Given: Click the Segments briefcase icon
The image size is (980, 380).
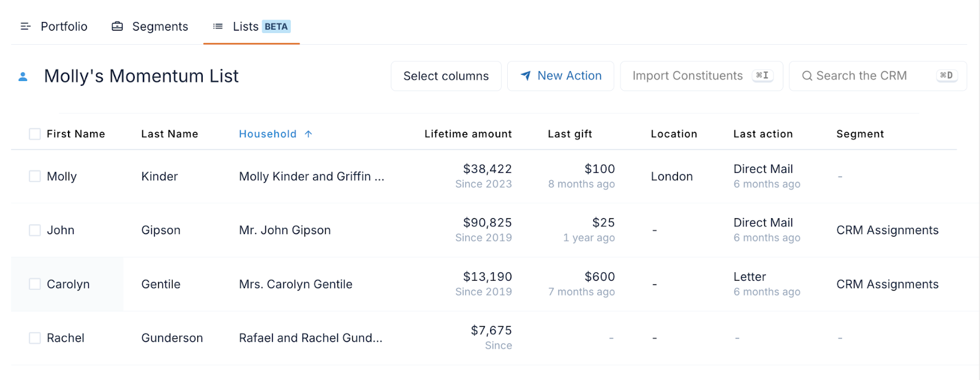Looking at the screenshot, I should pos(117,26).
